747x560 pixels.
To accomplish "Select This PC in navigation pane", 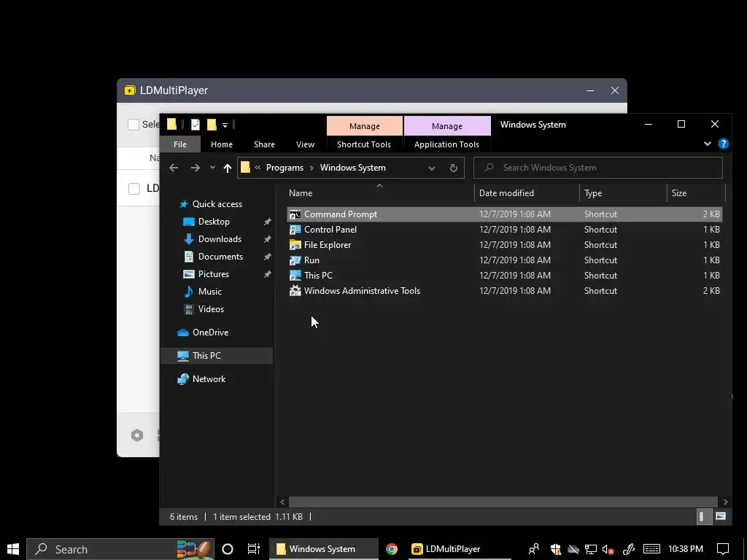I will (x=217, y=356).
